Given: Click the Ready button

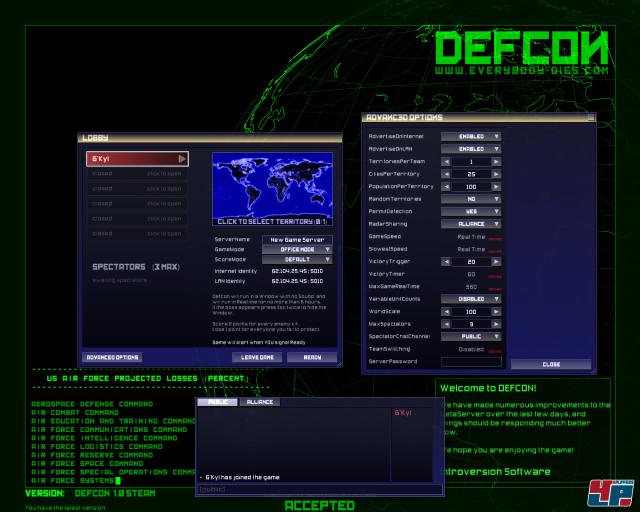Looking at the screenshot, I should pos(312,357).
